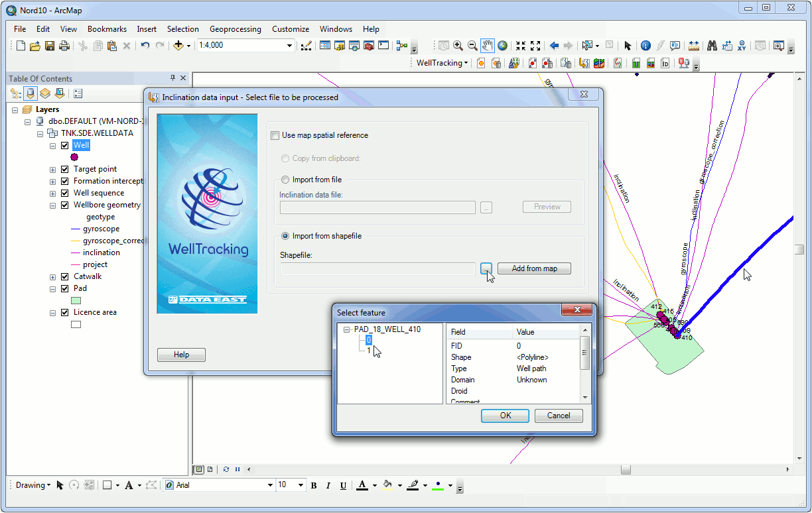812x513 pixels.
Task: Open the Python window icon
Action: [x=383, y=46]
